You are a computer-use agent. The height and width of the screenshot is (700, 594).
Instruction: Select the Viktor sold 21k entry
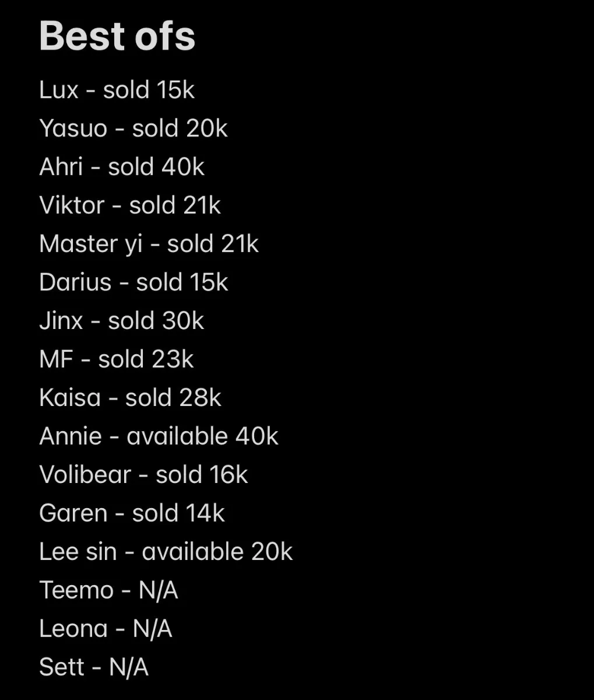(x=130, y=205)
